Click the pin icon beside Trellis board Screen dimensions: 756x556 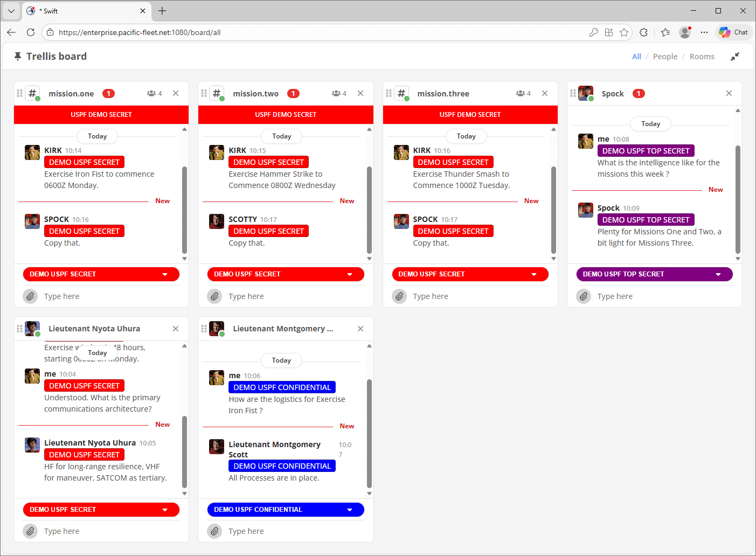[18, 57]
